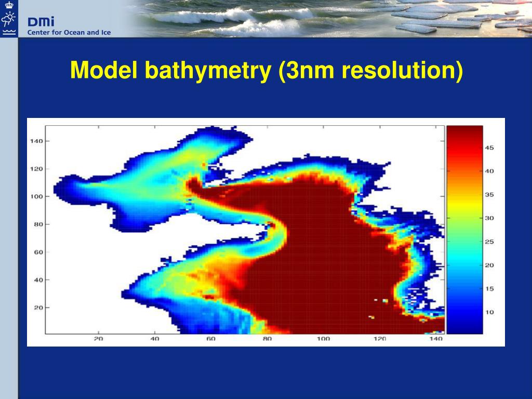Click the vertical color scale bar
Screen dimensions: 532x399
464,230
